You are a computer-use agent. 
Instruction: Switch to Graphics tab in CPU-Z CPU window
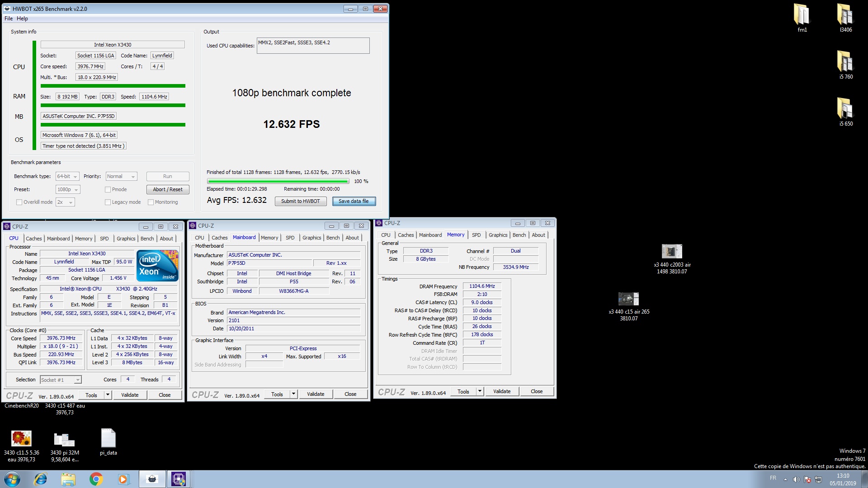tap(126, 239)
